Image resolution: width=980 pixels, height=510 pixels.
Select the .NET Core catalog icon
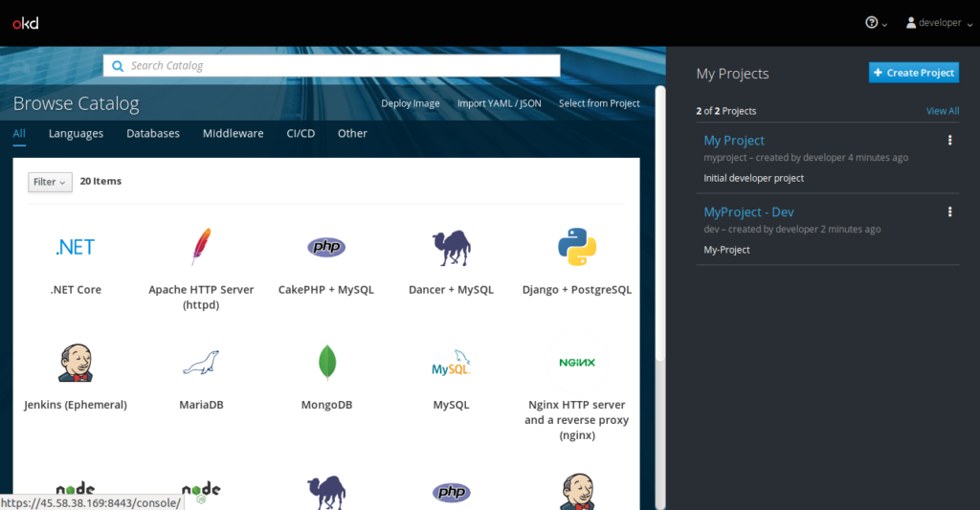pyautogui.click(x=75, y=248)
